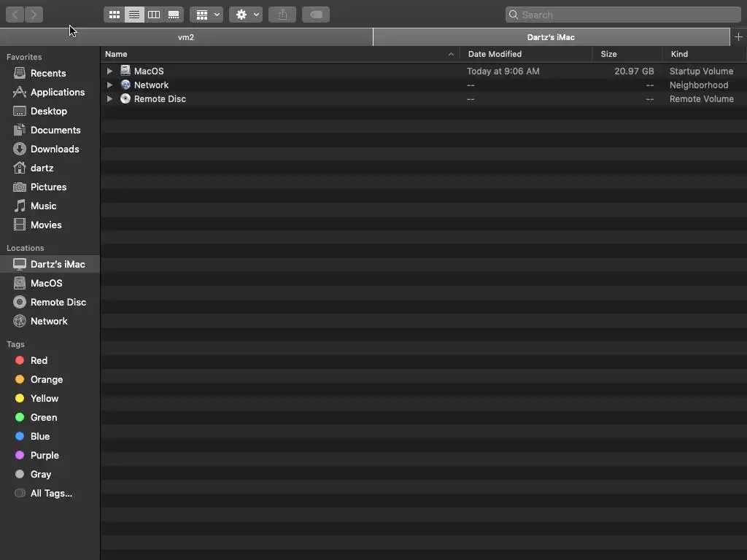747x560 pixels.
Task: Click the Share toolbar button
Action: pyautogui.click(x=282, y=15)
